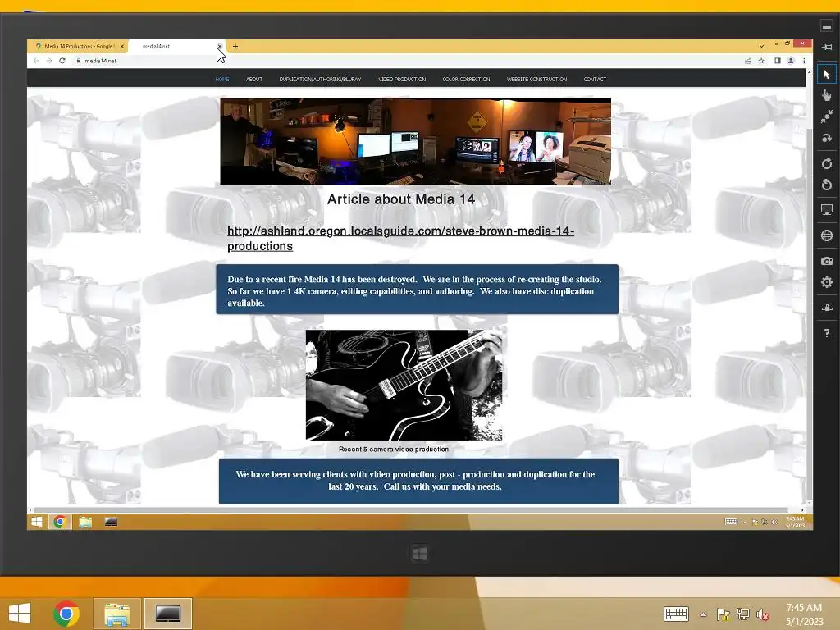
Task: Expand the Chrome tab search chevron
Action: click(x=761, y=46)
